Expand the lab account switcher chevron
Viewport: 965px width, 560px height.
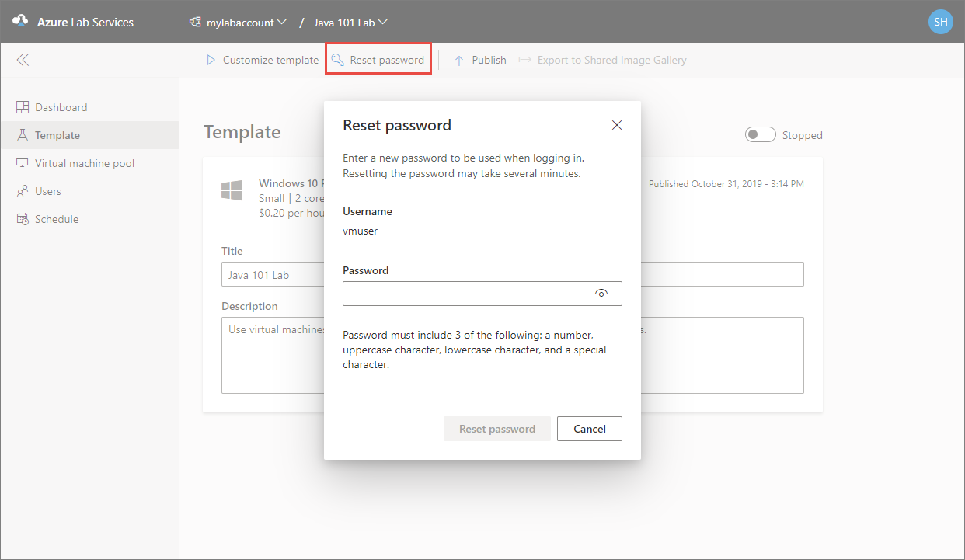click(283, 22)
